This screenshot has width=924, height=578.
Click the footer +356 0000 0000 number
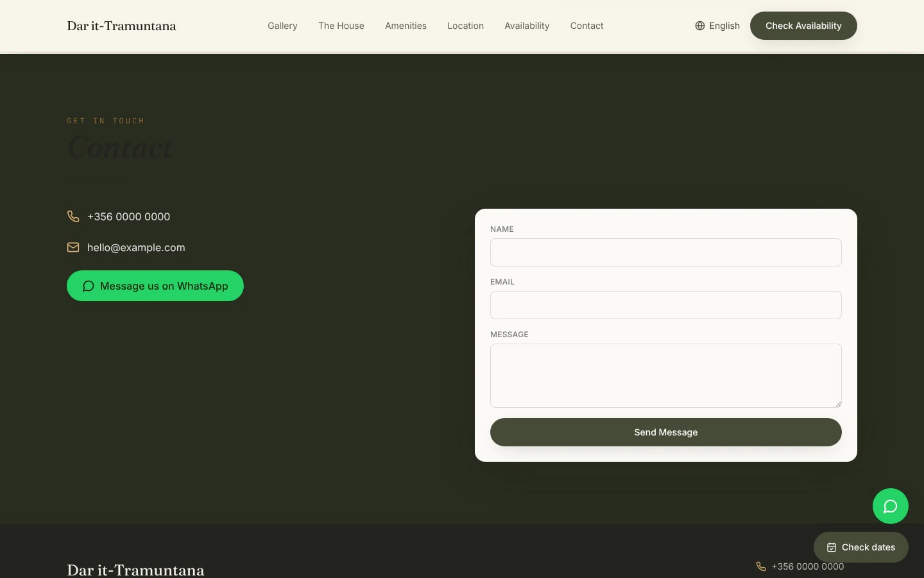[808, 566]
